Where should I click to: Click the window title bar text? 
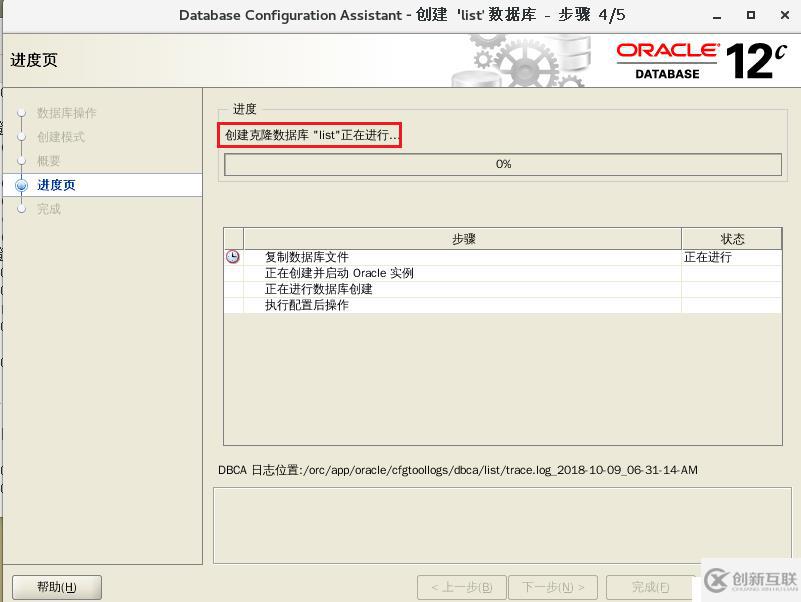tap(402, 15)
